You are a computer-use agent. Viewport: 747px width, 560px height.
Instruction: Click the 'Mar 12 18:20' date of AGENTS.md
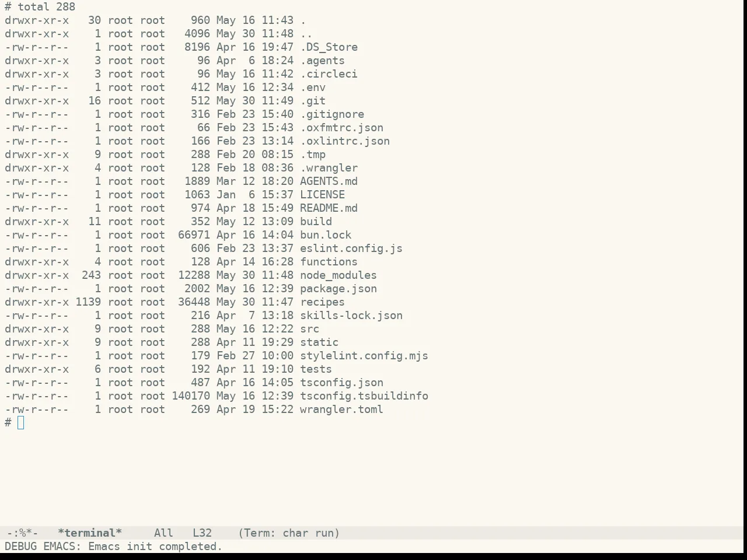click(255, 181)
